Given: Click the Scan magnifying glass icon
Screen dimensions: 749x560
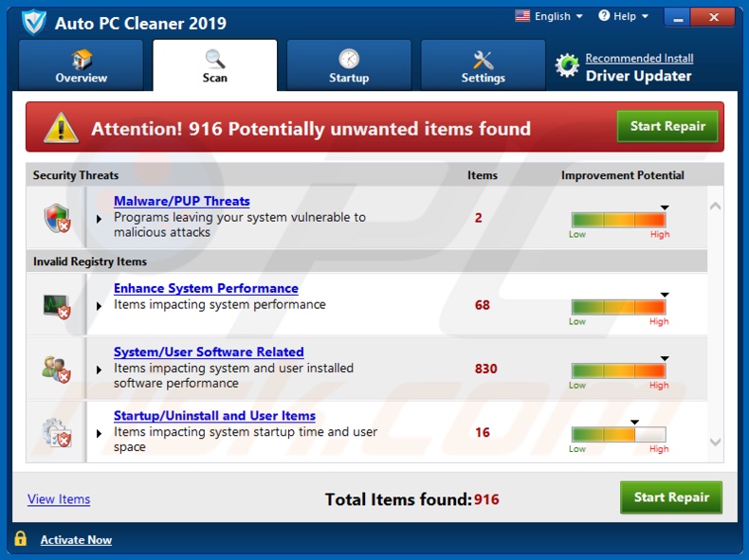Looking at the screenshot, I should 215,59.
